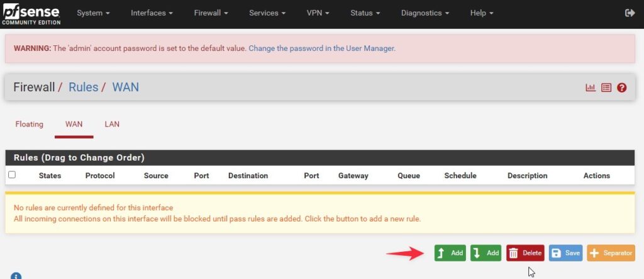
Task: Open the System dropdown menu
Action: click(x=93, y=13)
